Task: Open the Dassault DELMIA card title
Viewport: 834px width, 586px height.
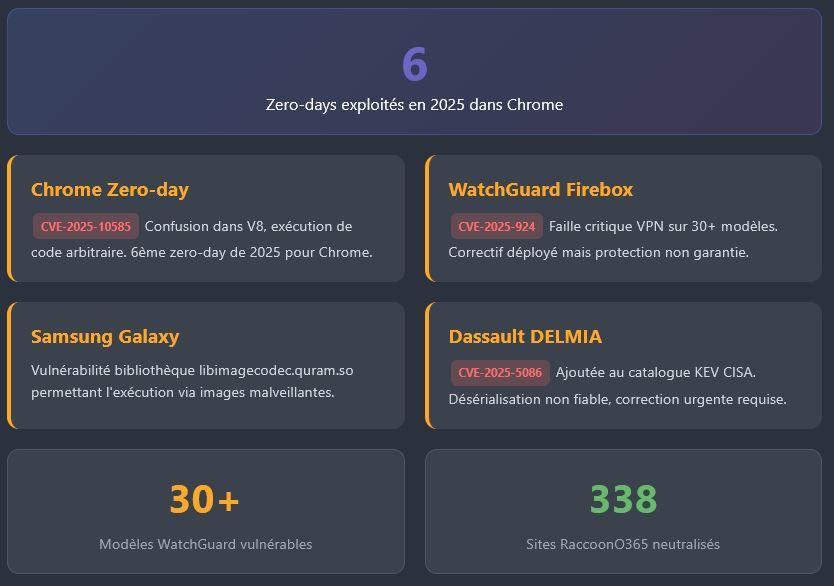Action: coord(525,337)
